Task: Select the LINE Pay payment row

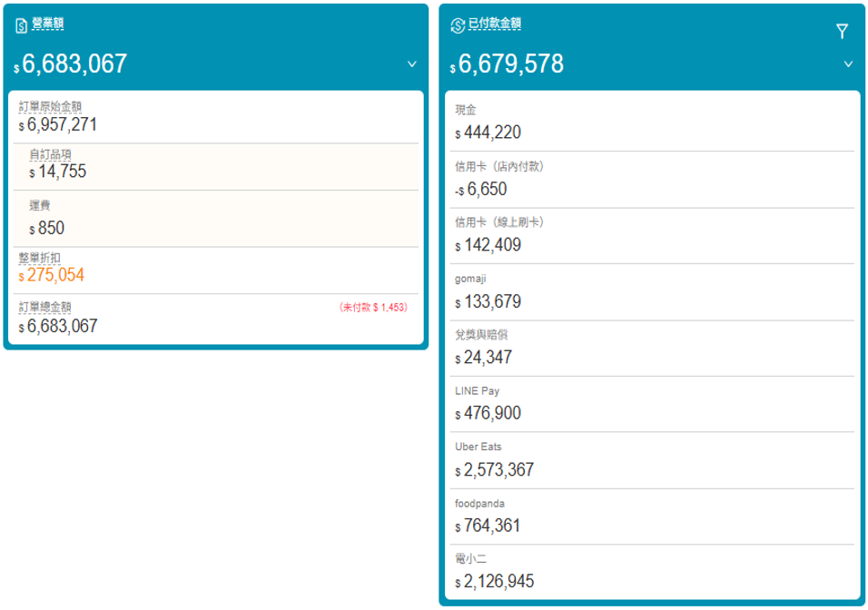Action: pyautogui.click(x=650, y=404)
